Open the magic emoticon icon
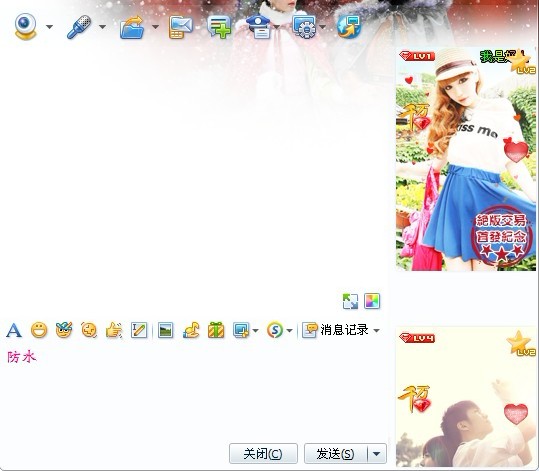The width and height of the screenshot is (539, 471). point(64,330)
